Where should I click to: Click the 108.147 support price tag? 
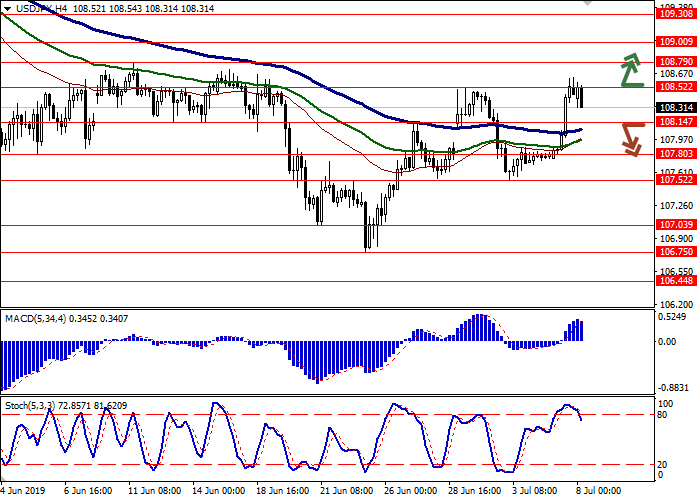click(676, 123)
